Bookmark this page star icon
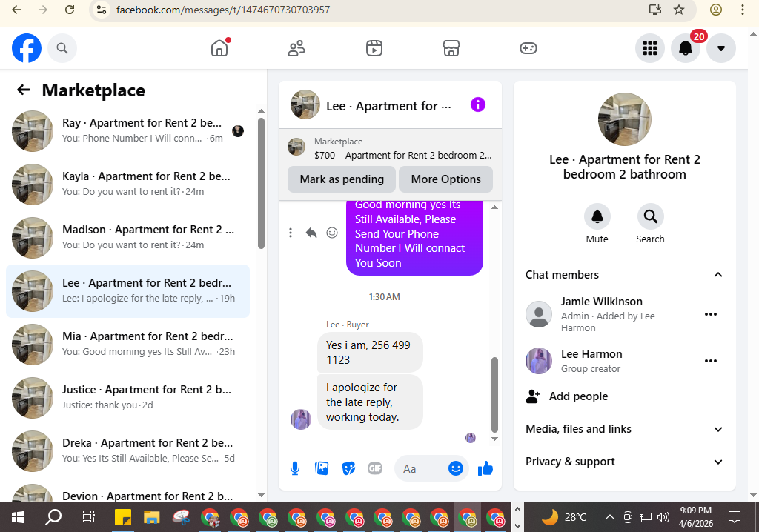The width and height of the screenshot is (759, 532). [679, 9]
